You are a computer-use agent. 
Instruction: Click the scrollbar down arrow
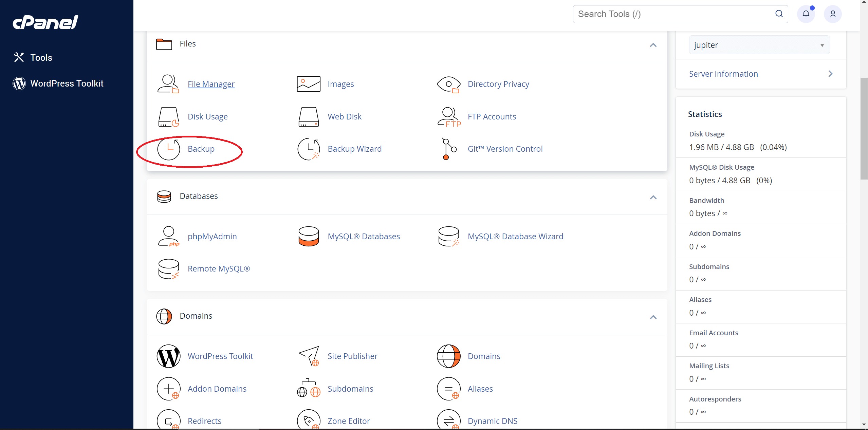click(x=864, y=425)
